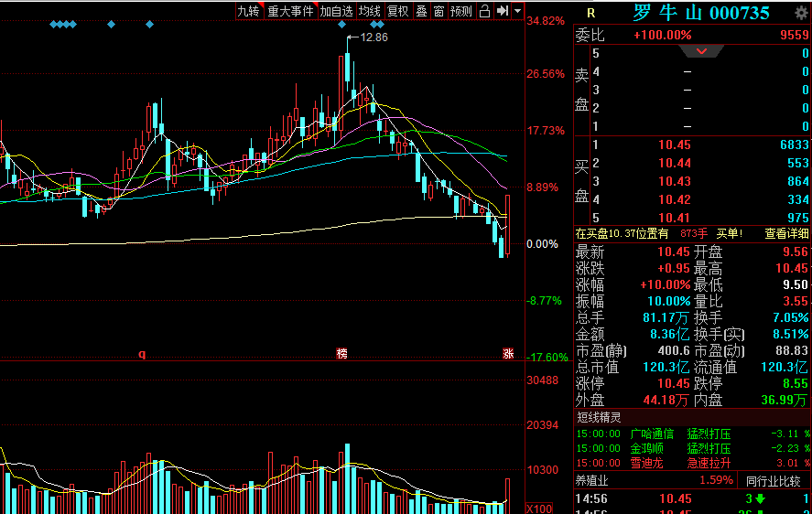812x514 pixels.
Task: Open settings gear next to stock code
Action: 801,12
